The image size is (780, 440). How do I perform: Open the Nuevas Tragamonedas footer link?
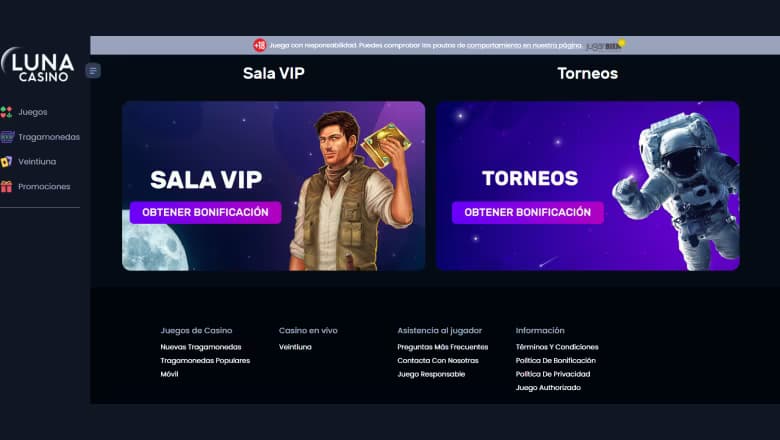[201, 347]
